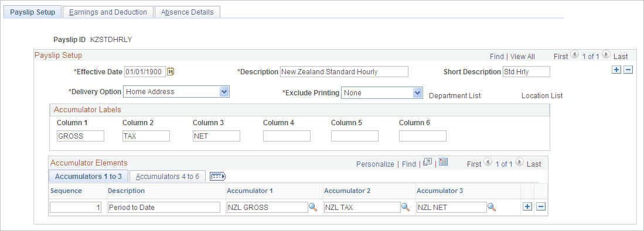Open the Effective Date calendar picker
The height and width of the screenshot is (231, 644).
[x=171, y=72]
